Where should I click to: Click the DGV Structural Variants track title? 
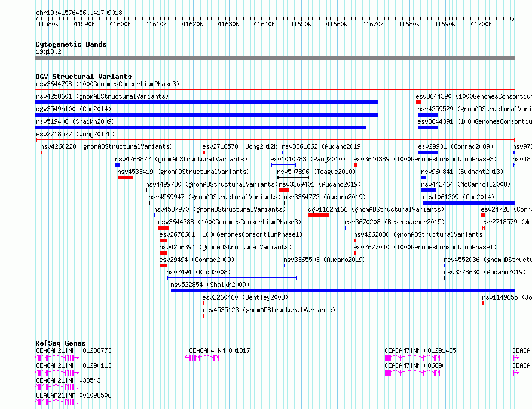pos(84,77)
